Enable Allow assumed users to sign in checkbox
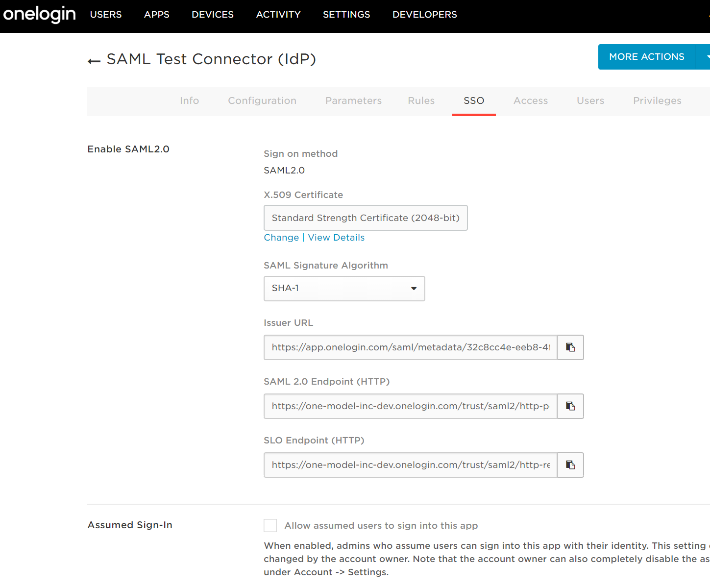Image resolution: width=710 pixels, height=588 pixels. tap(270, 525)
